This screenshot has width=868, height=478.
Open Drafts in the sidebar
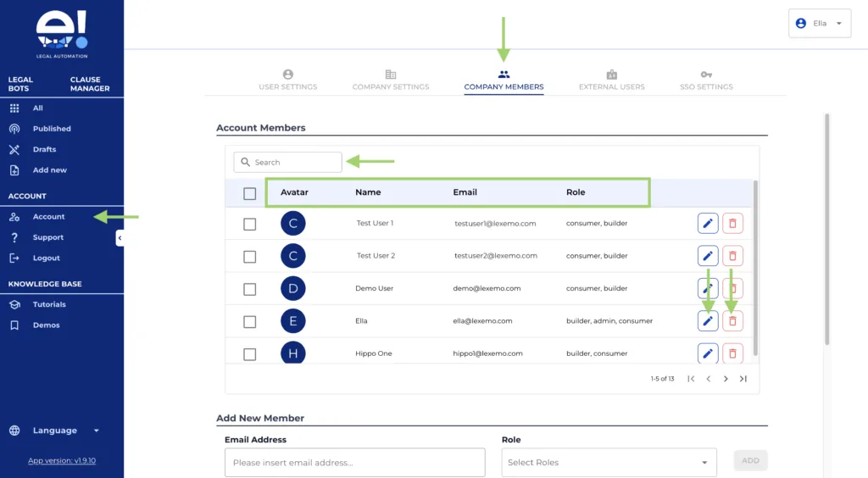coord(44,149)
